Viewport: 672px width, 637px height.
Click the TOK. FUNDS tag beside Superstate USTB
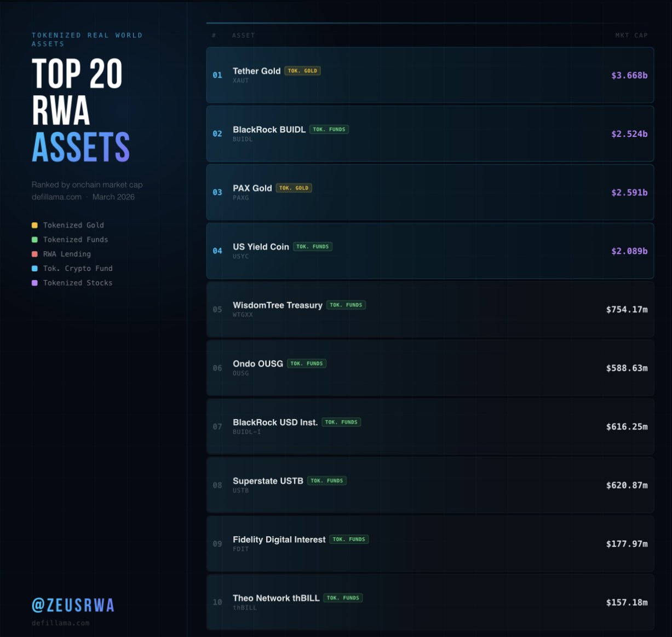[327, 480]
